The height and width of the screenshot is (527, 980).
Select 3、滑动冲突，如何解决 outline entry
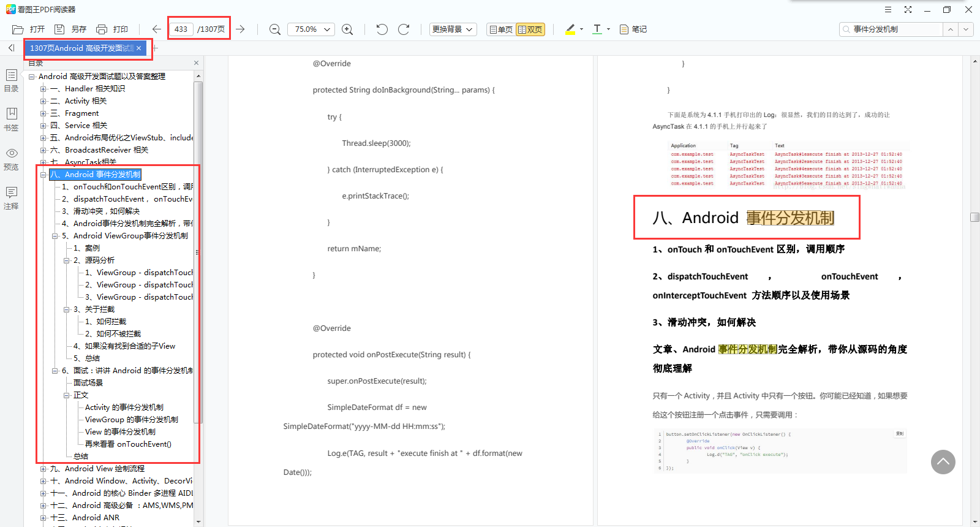(x=101, y=211)
